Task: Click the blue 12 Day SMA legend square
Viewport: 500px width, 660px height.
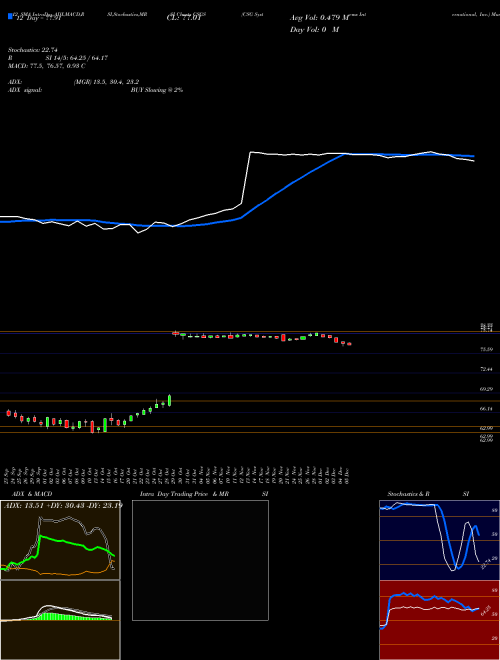Action: [x=10, y=16]
